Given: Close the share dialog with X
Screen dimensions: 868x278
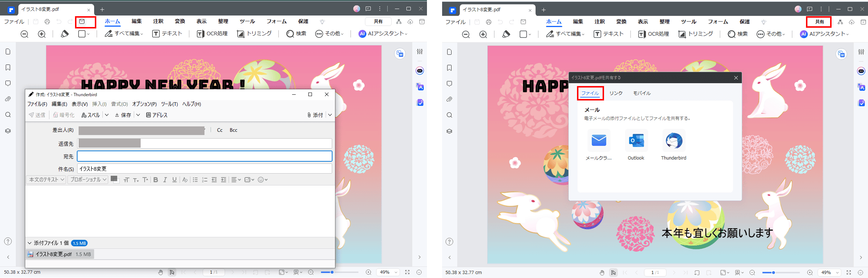Looking at the screenshot, I should click(736, 78).
